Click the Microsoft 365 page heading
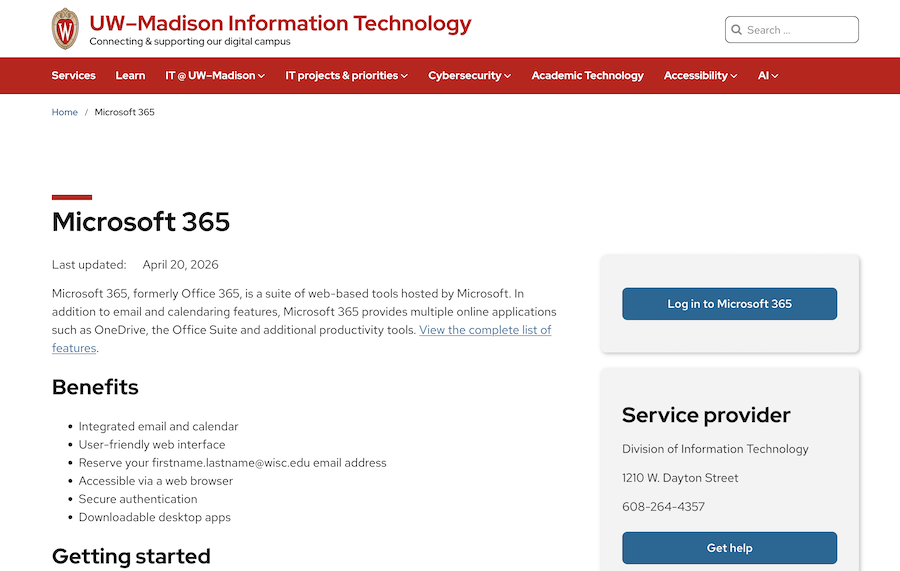The height and width of the screenshot is (571, 900). point(141,222)
